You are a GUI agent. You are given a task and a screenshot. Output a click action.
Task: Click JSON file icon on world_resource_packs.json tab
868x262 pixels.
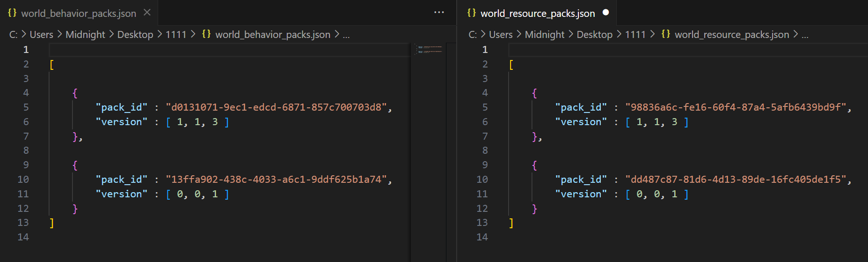(472, 13)
